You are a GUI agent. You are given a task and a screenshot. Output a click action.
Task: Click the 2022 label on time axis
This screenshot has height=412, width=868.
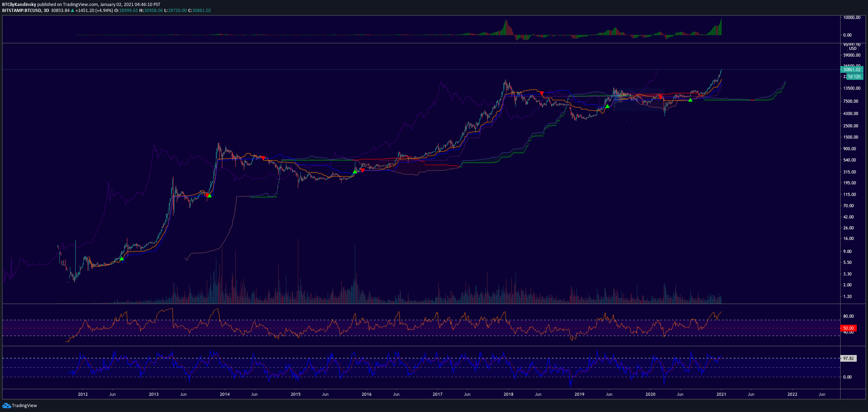[x=792, y=394]
